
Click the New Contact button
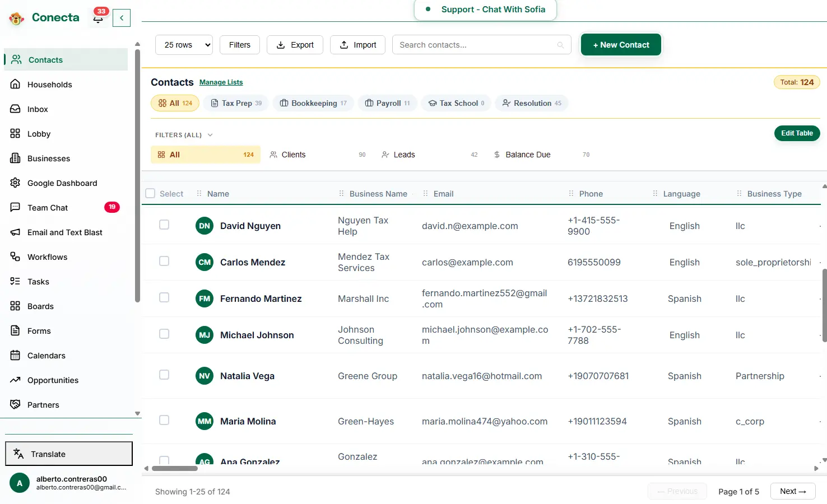click(621, 44)
